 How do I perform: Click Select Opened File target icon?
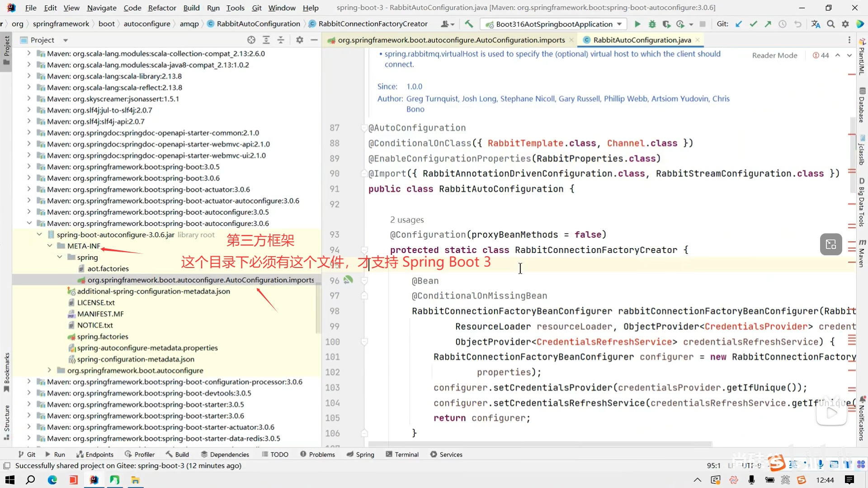coord(251,40)
